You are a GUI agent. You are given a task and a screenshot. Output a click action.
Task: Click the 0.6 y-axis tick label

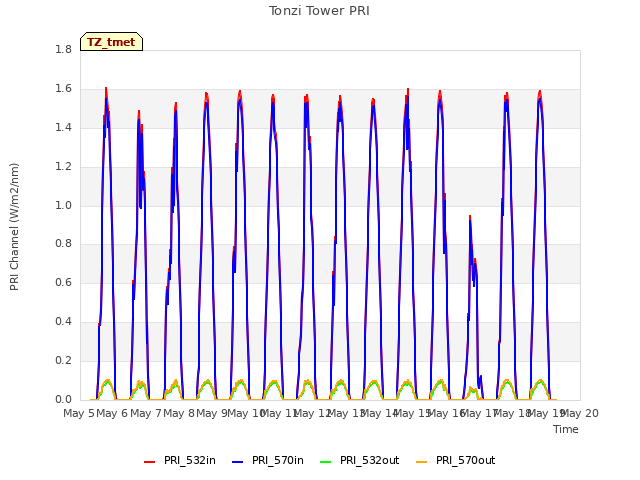[63, 282]
